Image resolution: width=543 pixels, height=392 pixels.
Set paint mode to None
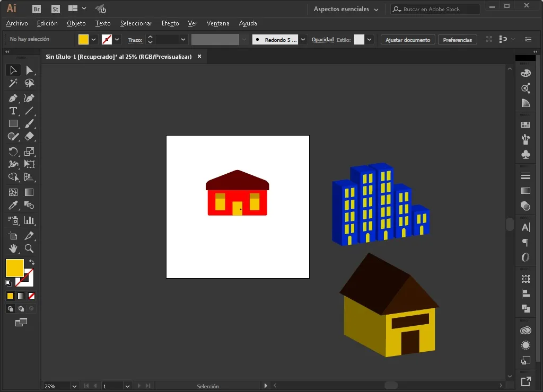point(31,296)
